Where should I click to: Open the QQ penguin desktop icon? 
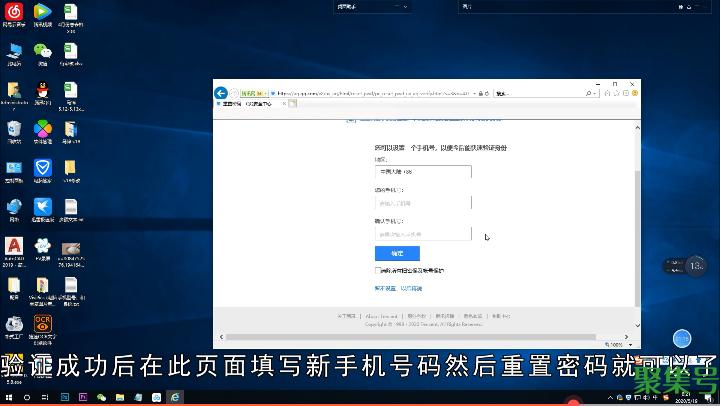[42, 91]
